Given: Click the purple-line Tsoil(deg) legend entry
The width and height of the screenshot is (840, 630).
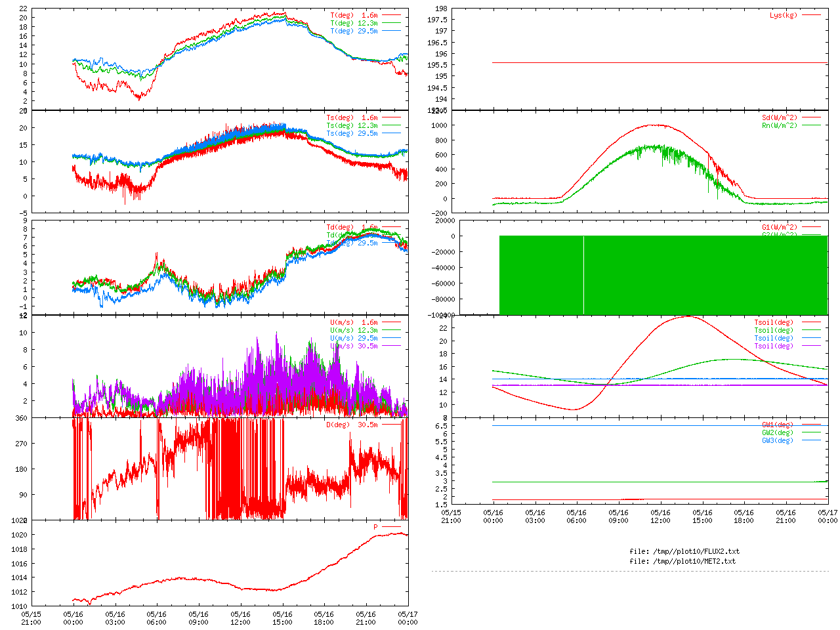Looking at the screenshot, I should pyautogui.click(x=787, y=346).
